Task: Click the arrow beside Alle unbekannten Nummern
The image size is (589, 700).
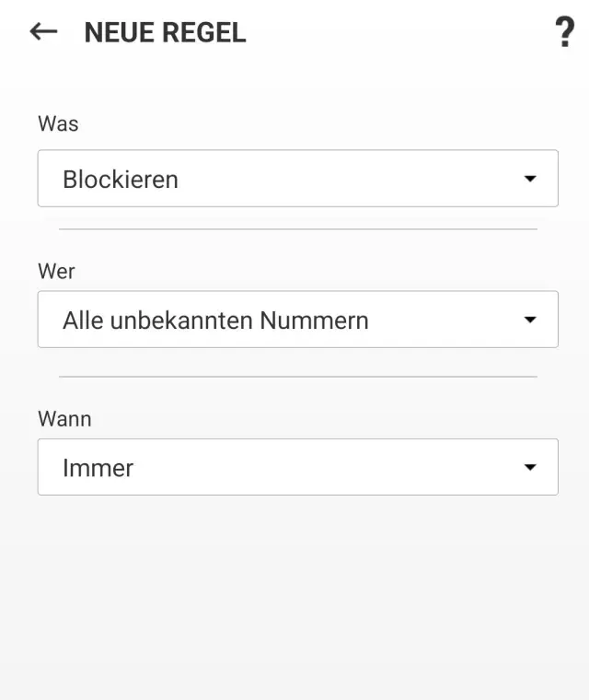Action: click(530, 321)
